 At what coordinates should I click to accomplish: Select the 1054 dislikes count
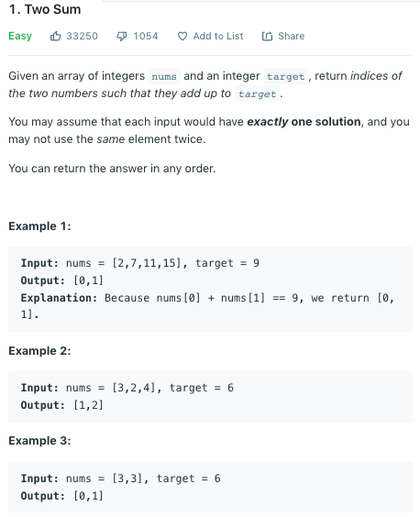(x=146, y=36)
